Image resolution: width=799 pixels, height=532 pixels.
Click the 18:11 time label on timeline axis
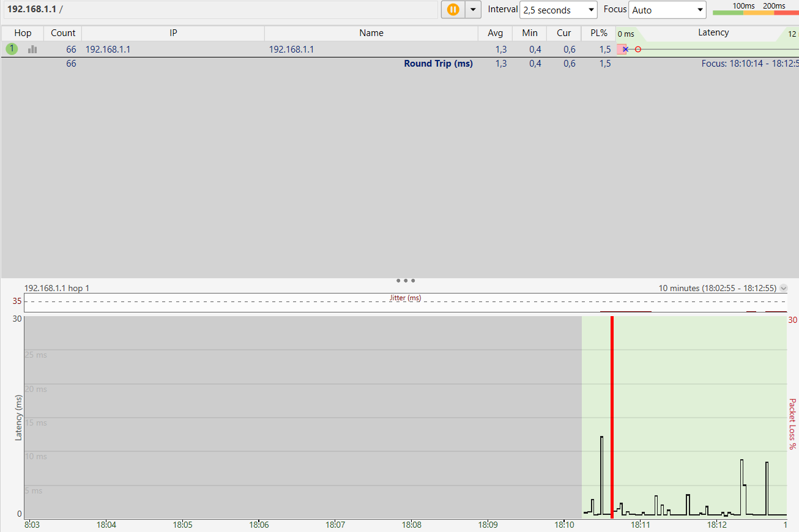click(x=641, y=525)
